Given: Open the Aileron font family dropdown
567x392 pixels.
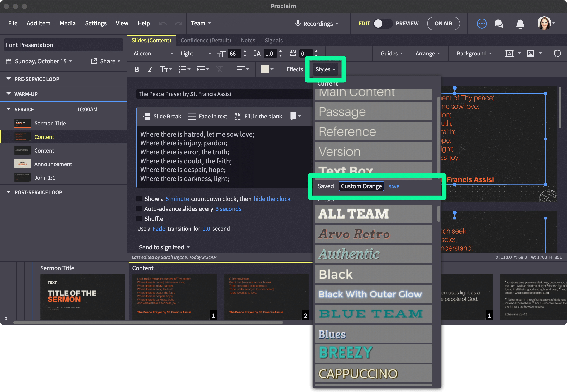Looking at the screenshot, I should point(153,54).
